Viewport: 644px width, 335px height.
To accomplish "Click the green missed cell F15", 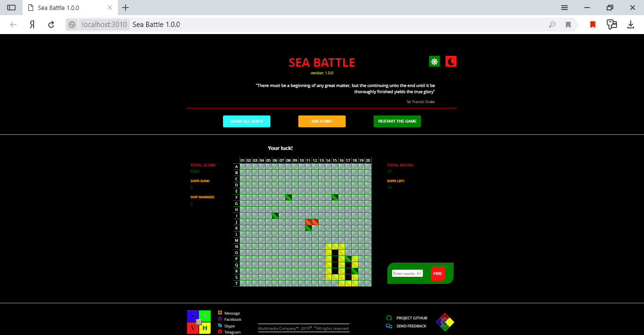I will [335, 197].
